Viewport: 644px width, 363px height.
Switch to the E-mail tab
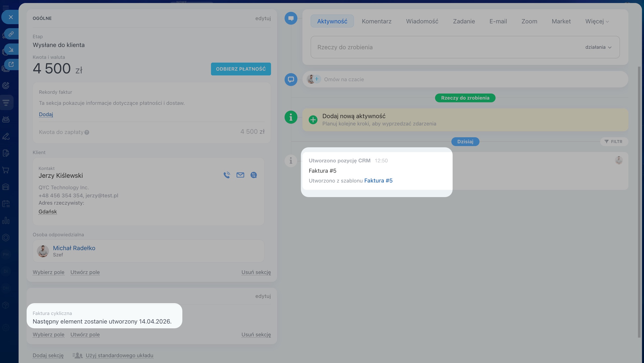498,21
